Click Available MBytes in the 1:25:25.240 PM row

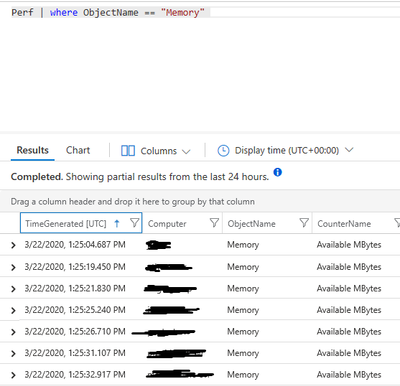coord(349,310)
